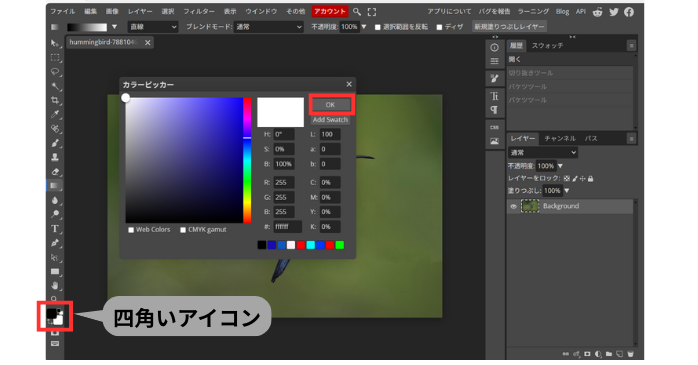Hide the Background layer with eye icon
The width and height of the screenshot is (698, 365).
pyautogui.click(x=513, y=207)
